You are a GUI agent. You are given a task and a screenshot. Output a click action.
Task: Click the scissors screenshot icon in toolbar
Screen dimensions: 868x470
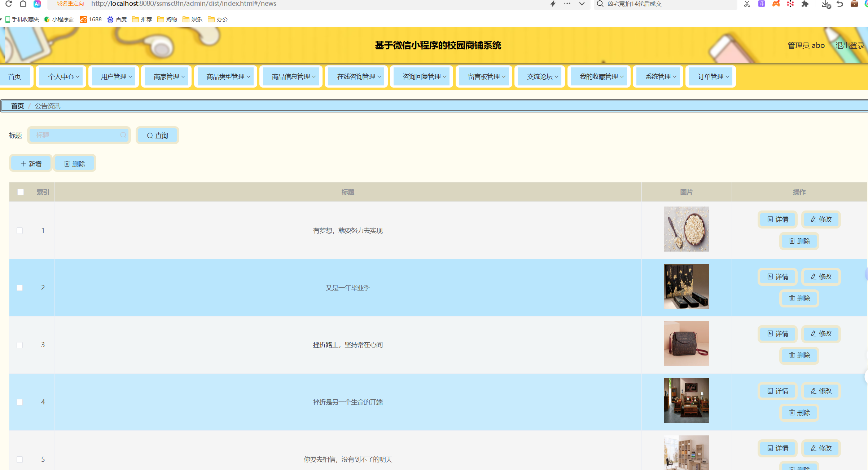(x=747, y=4)
